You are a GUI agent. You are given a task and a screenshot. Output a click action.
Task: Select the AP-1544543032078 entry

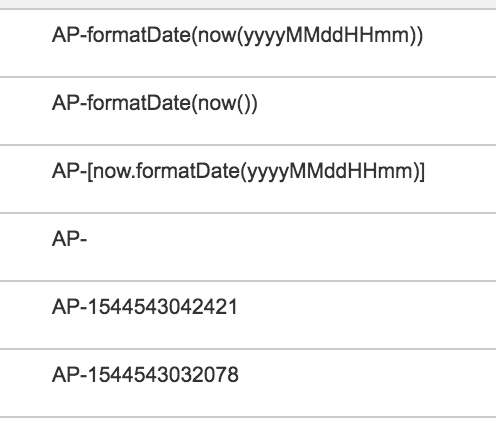pyautogui.click(x=248, y=383)
